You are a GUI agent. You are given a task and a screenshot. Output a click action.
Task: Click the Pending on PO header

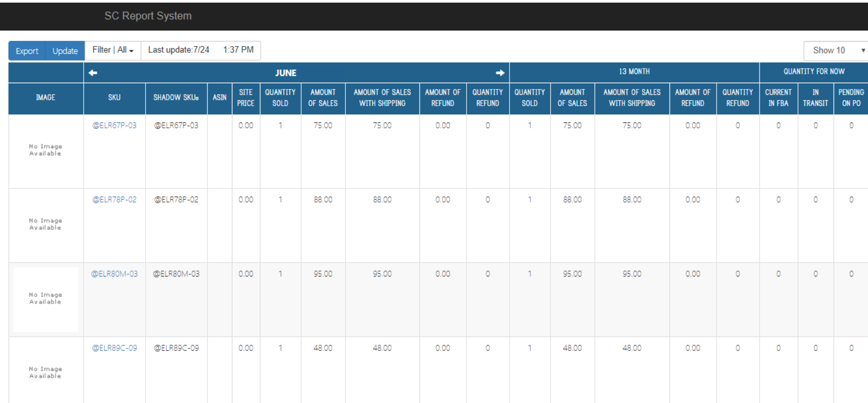pyautogui.click(x=851, y=98)
